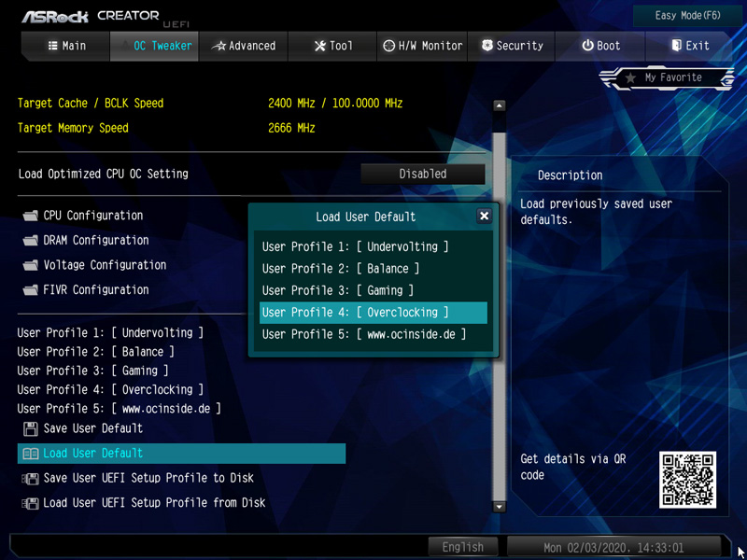The width and height of the screenshot is (747, 560).
Task: Switch to Easy Mode (F6)
Action: coord(688,16)
